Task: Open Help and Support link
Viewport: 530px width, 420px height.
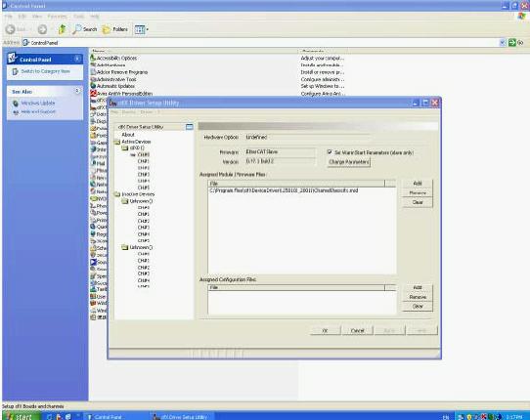Action: pos(38,111)
